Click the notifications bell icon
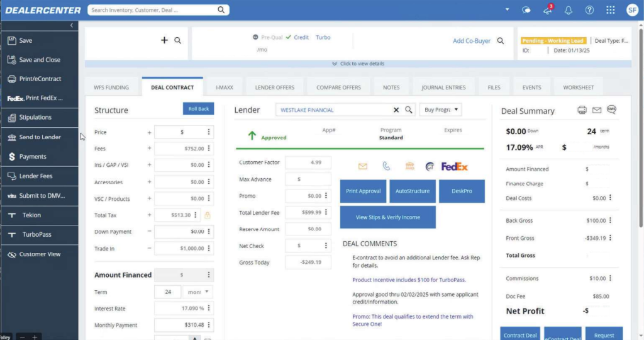This screenshot has width=644, height=340. [569, 10]
